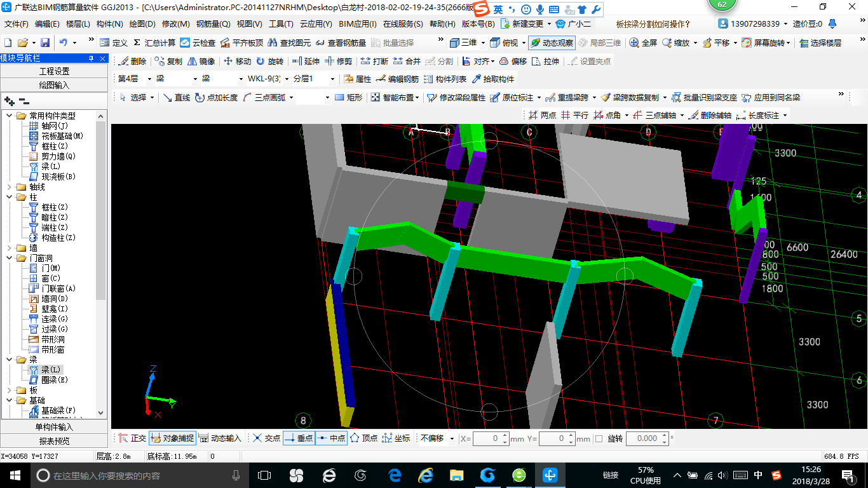Check the 旋转 rotation checkbox
Image resolution: width=868 pixels, height=488 pixels.
pos(599,438)
